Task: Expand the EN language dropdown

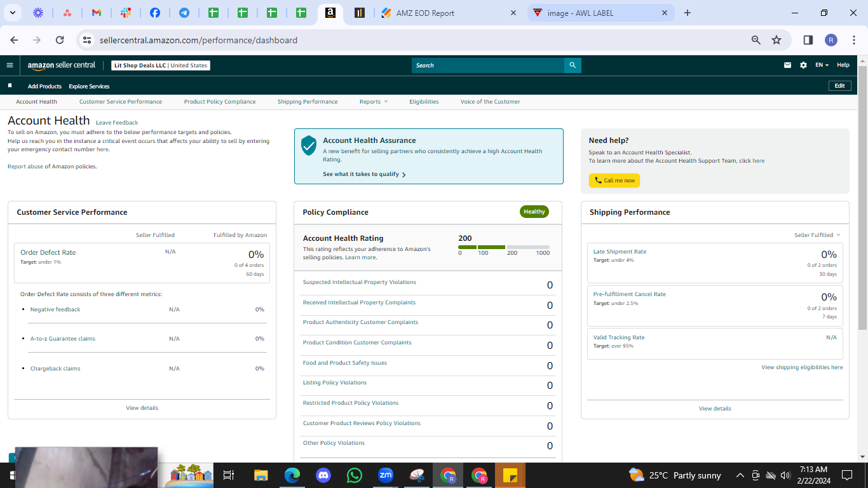Action: click(822, 65)
